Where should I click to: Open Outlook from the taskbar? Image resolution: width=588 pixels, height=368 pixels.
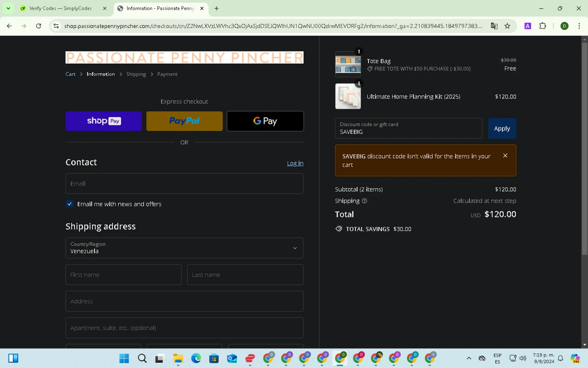tap(232, 358)
